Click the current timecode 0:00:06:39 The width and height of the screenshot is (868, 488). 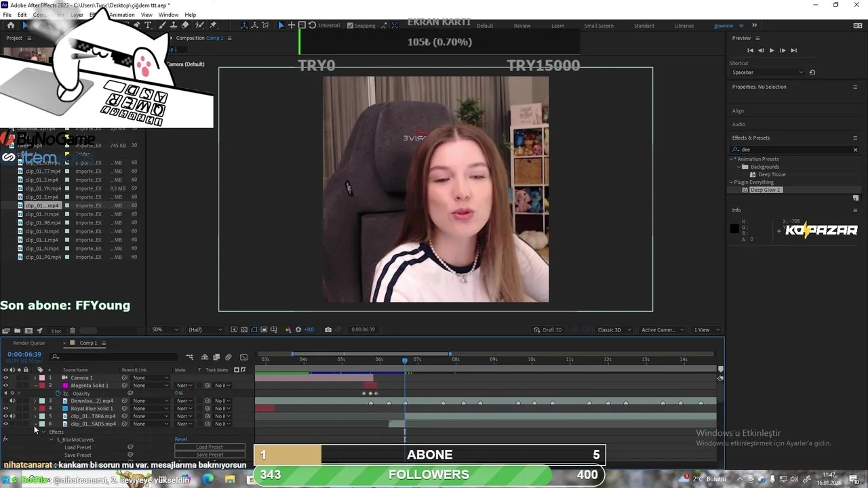coord(24,354)
